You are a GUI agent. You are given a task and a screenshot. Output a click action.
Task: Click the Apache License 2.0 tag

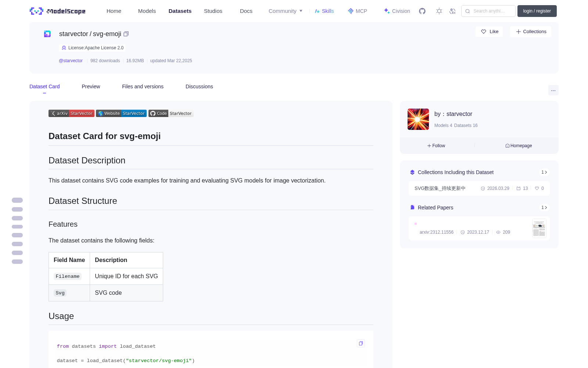92,48
